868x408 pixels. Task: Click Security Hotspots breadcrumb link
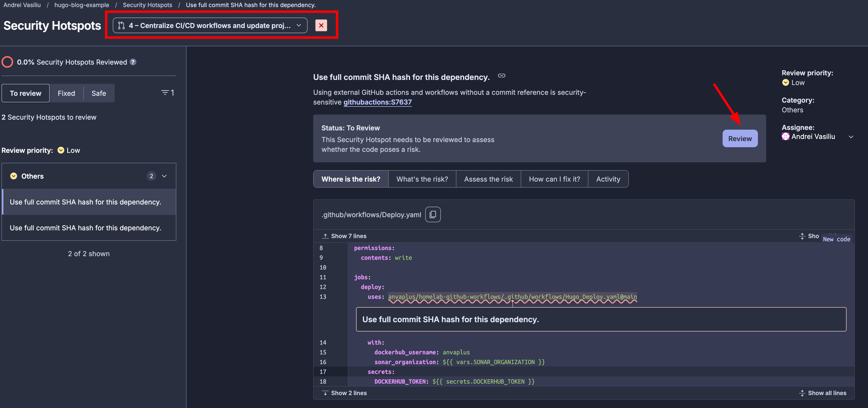point(147,5)
